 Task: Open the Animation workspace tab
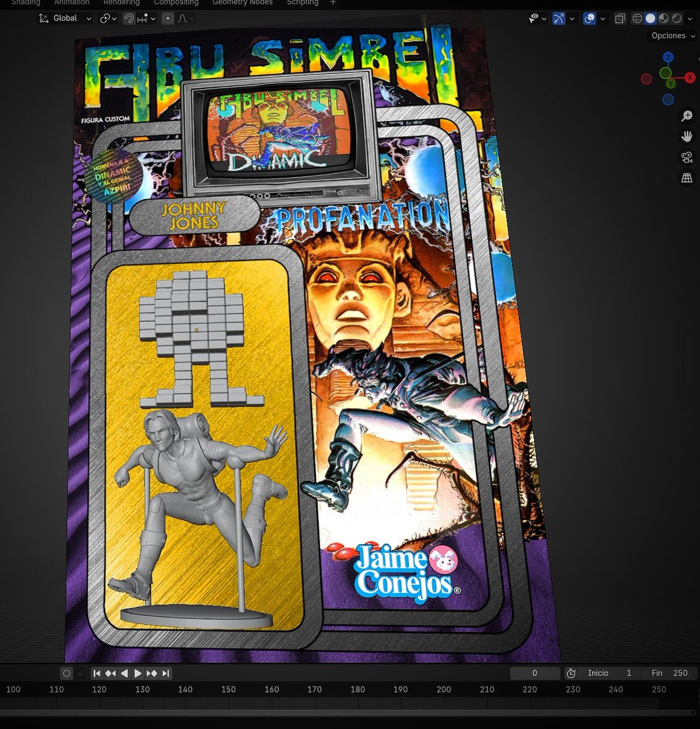tap(72, 2)
